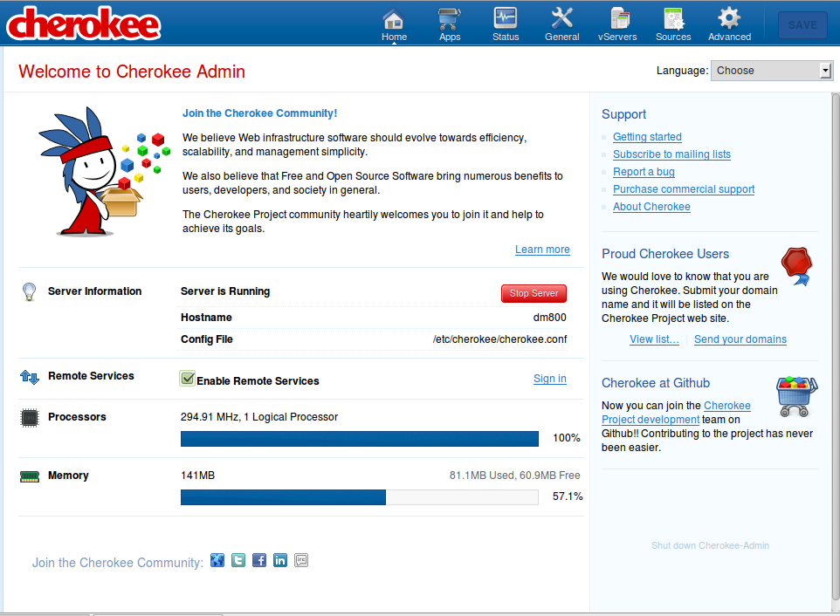Click the Join the Cherokee Community! heading

coord(260,113)
